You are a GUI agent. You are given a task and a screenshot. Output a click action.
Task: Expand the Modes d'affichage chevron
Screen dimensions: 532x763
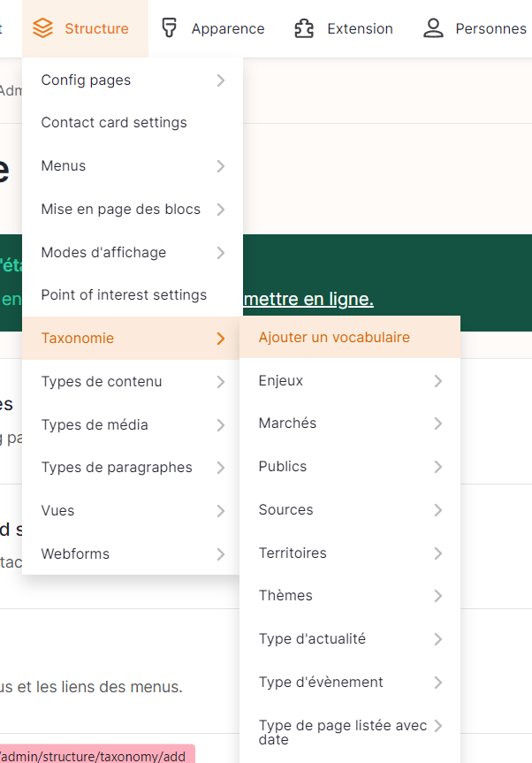click(220, 253)
